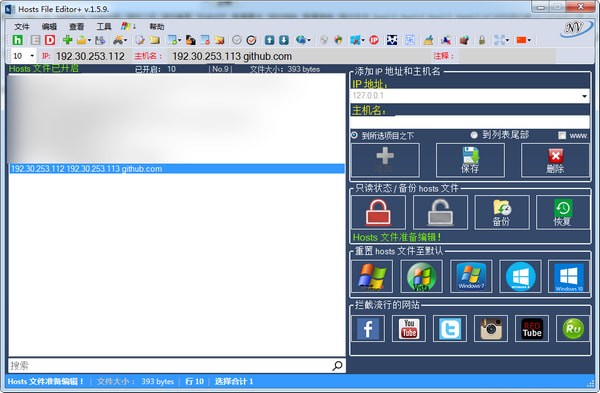Click the 备份 backup button
Image resolution: width=600 pixels, height=393 pixels.
point(502,212)
